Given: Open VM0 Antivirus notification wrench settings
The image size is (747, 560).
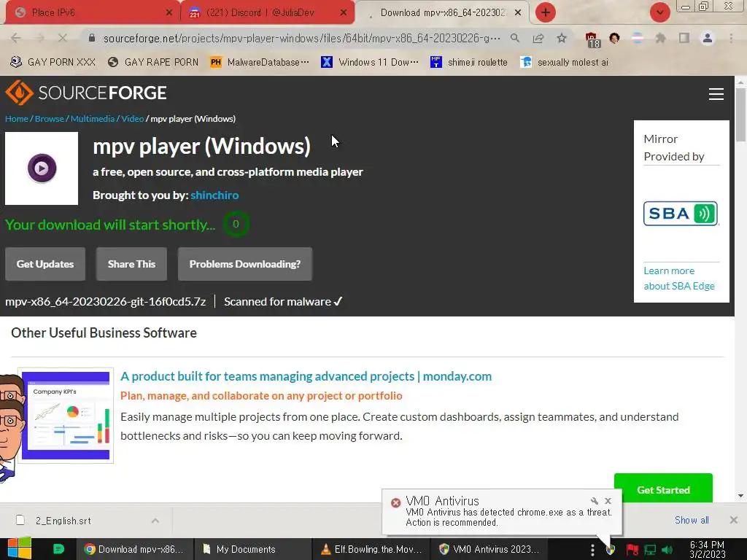Looking at the screenshot, I should (594, 500).
